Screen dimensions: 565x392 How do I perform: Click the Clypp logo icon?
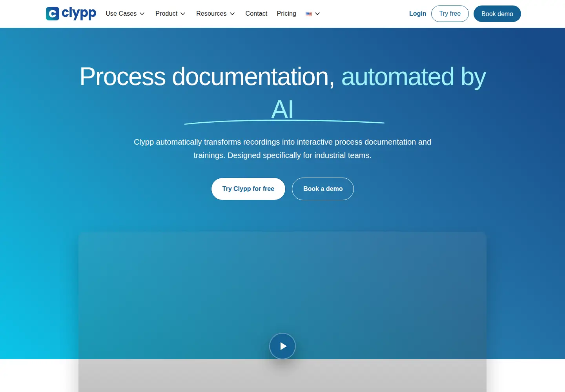point(53,14)
